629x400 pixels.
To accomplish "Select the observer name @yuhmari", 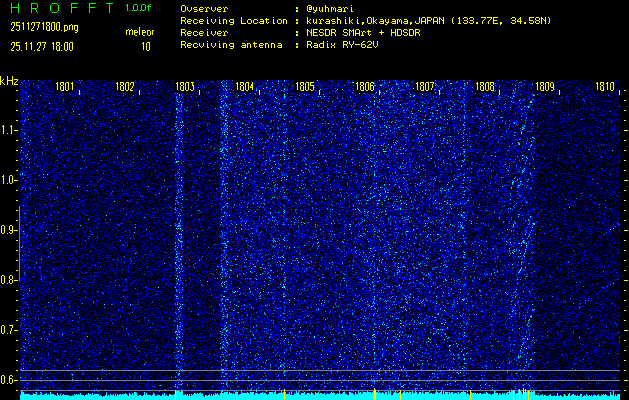I will 330,9.
